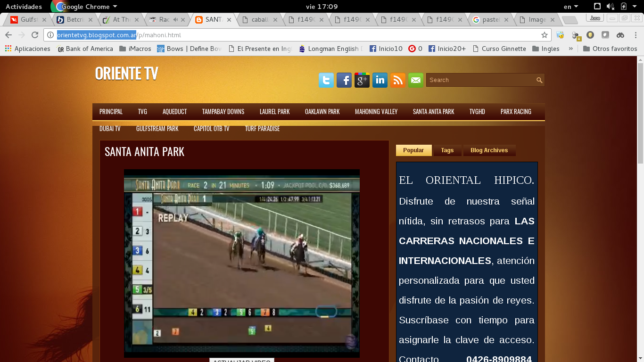The width and height of the screenshot is (644, 362).
Task: Open Bows | Define Bow bookmark
Action: click(x=189, y=49)
